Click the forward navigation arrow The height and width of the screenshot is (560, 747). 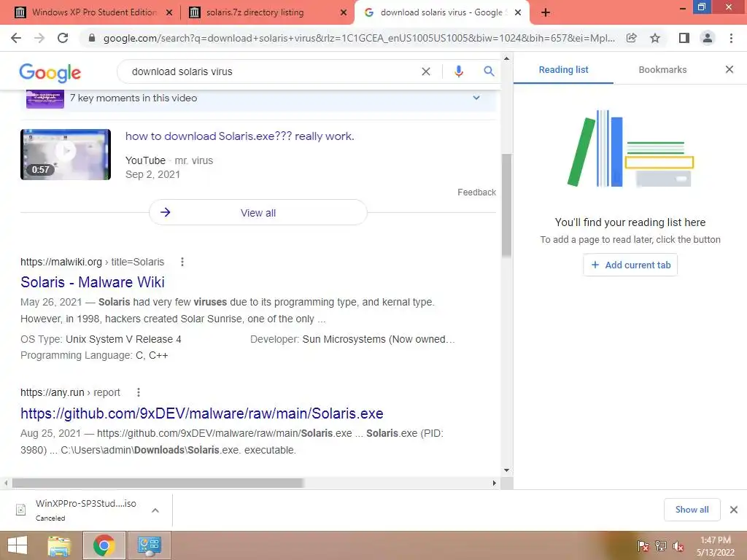tap(39, 38)
